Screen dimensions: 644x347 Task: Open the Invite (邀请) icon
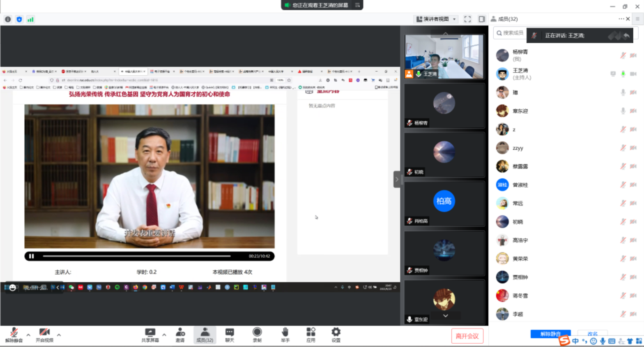click(180, 335)
